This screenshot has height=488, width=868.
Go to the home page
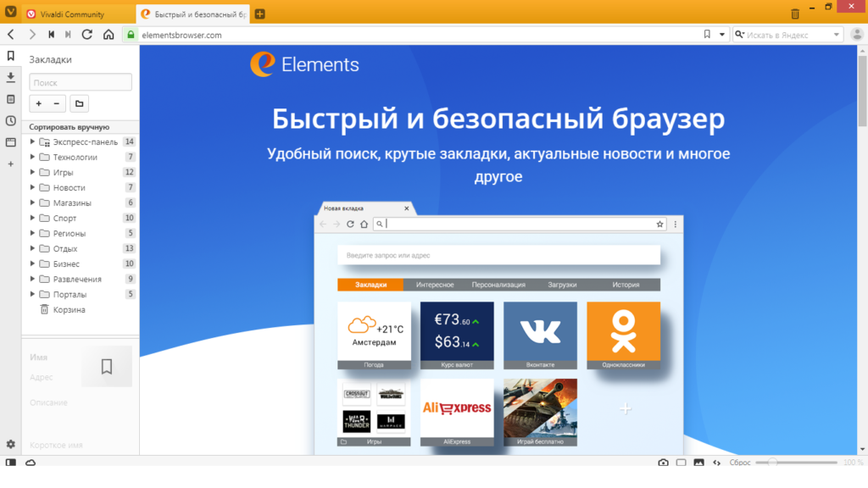click(108, 34)
